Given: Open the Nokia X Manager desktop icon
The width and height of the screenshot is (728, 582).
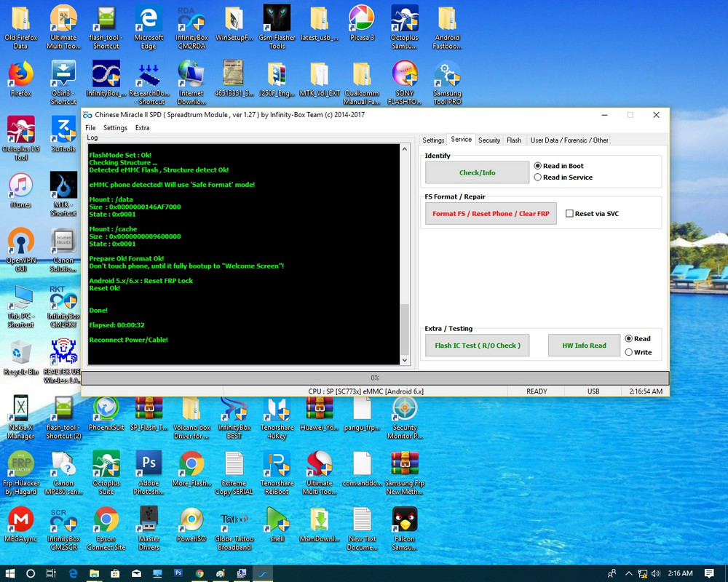Looking at the screenshot, I should point(21,417).
